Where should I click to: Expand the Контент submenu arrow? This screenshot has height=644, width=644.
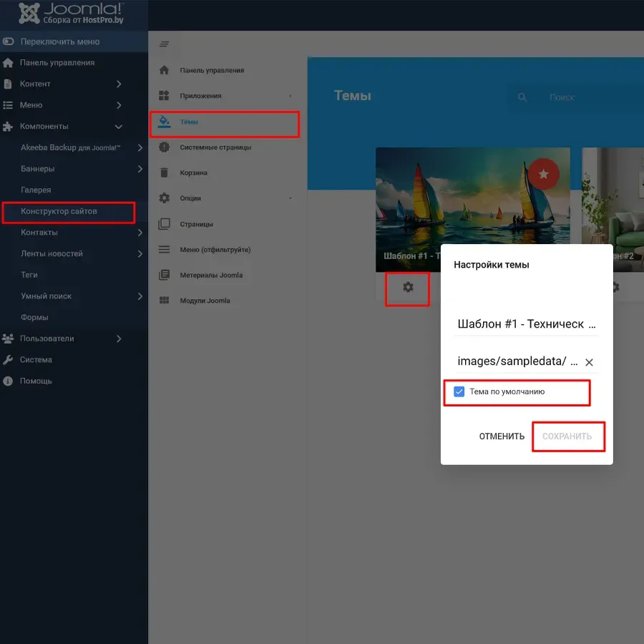point(119,84)
